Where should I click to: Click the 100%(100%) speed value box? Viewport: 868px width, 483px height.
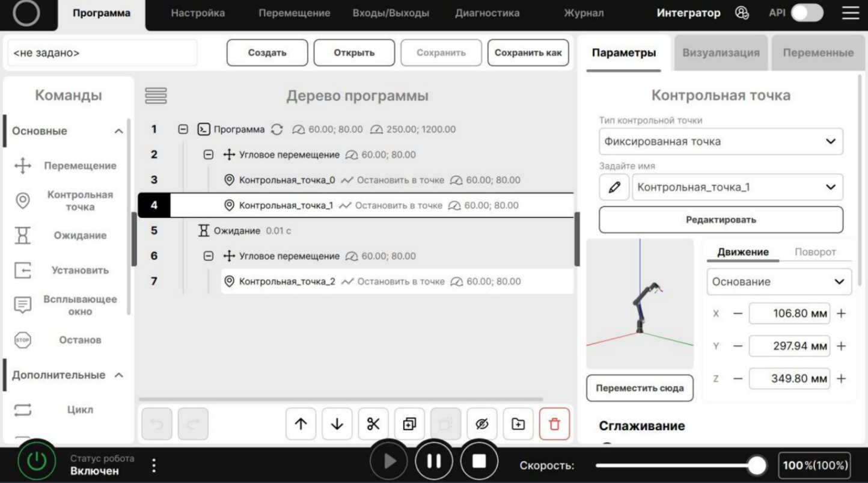(815, 465)
